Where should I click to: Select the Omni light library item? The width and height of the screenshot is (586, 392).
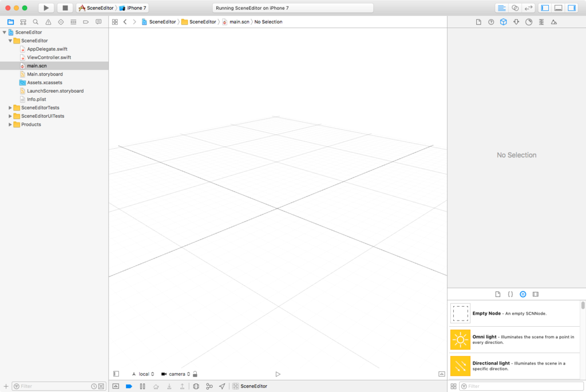coord(514,340)
